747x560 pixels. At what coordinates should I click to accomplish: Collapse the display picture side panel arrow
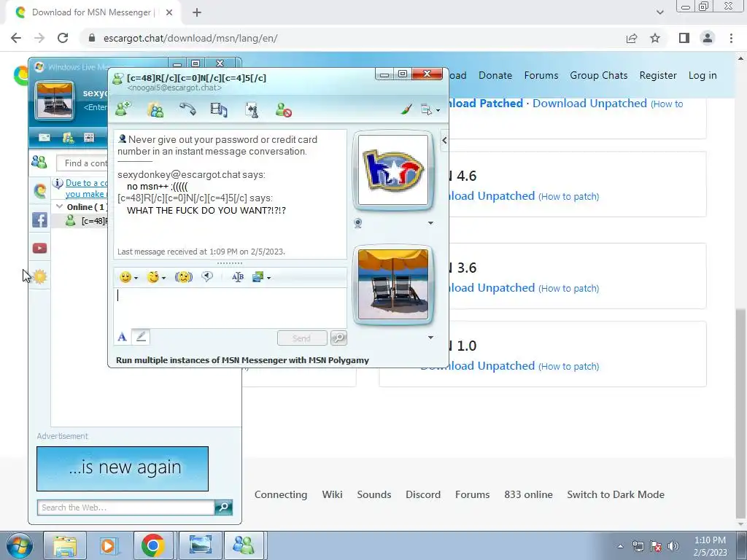(x=444, y=141)
